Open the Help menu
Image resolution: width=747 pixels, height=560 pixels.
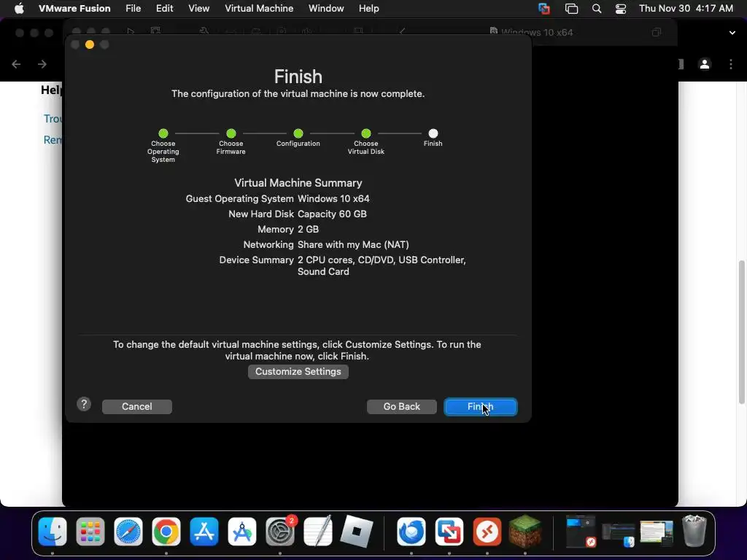(x=368, y=8)
